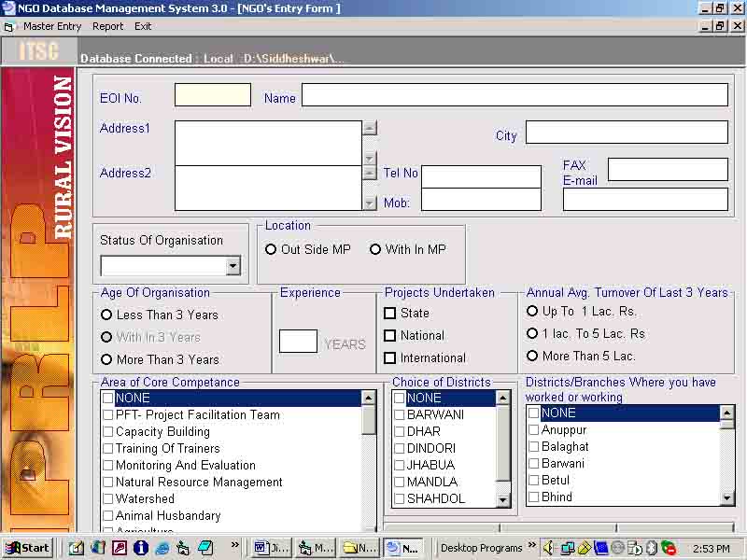
Task: Click the Exit menu item
Action: pos(143,27)
